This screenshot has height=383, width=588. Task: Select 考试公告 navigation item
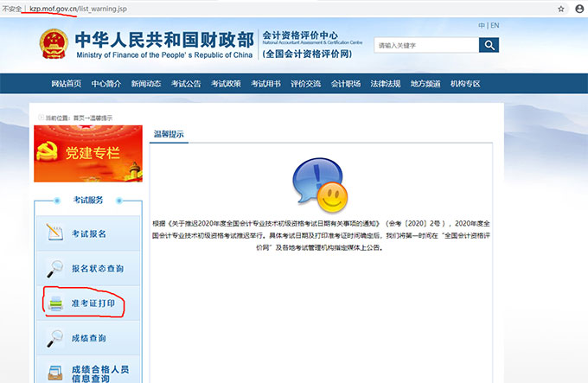click(186, 84)
